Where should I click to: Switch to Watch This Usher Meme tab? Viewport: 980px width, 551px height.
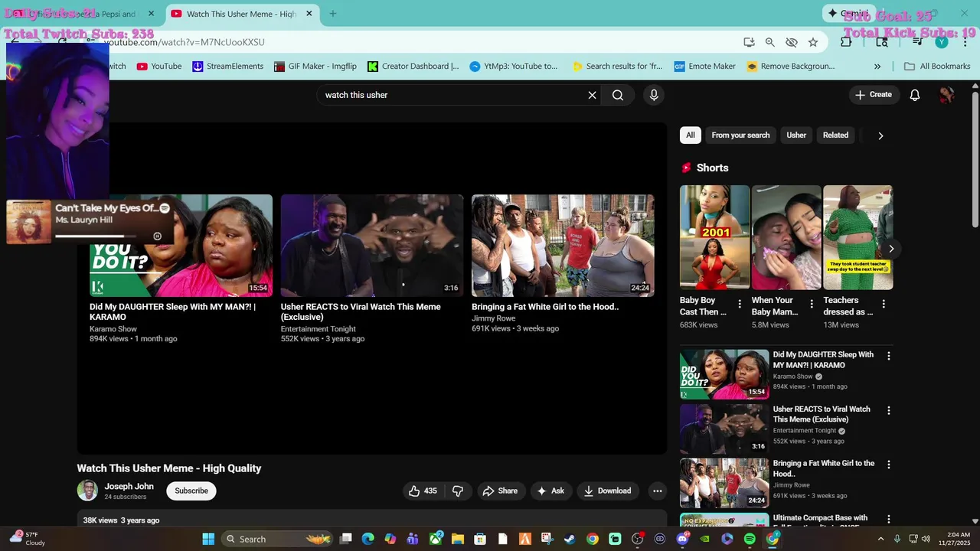tap(241, 14)
